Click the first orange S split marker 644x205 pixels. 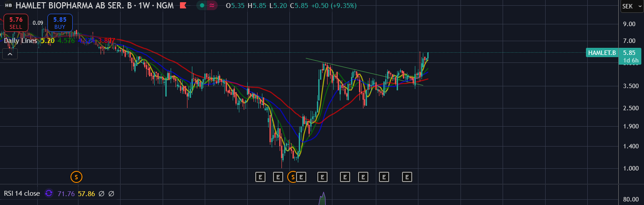76,177
